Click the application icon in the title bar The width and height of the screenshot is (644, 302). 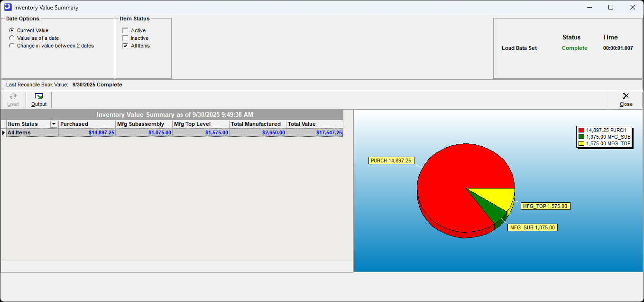coord(7,7)
